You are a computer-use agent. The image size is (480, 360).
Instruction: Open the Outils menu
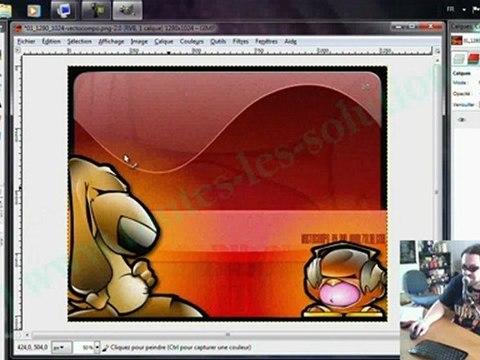pyautogui.click(x=218, y=41)
